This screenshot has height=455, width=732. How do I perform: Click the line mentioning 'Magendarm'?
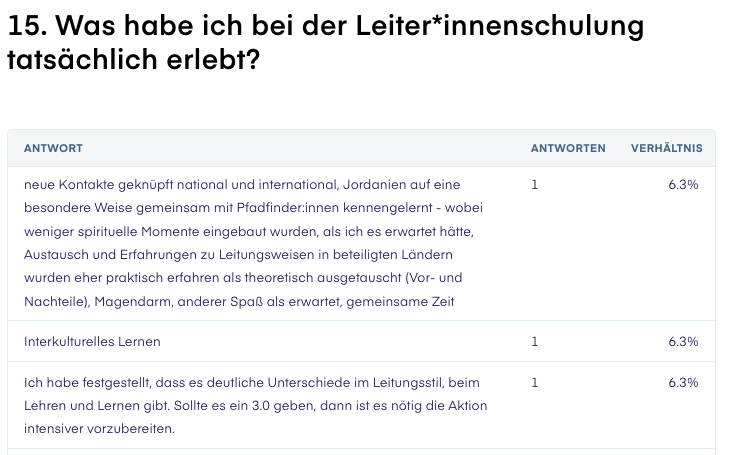click(239, 301)
